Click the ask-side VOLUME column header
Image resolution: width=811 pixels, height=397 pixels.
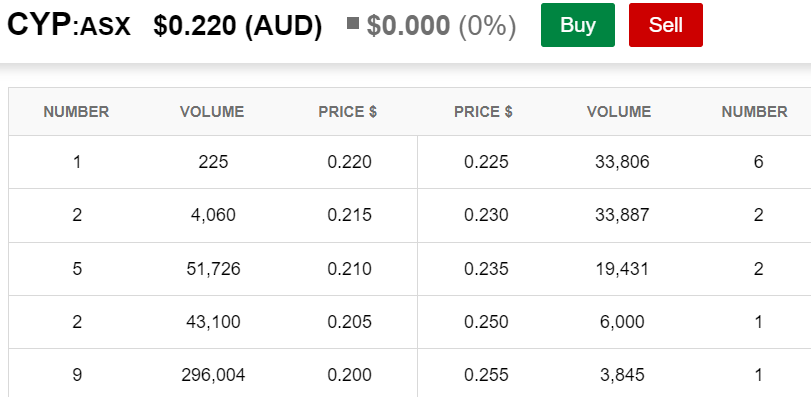coord(619,112)
